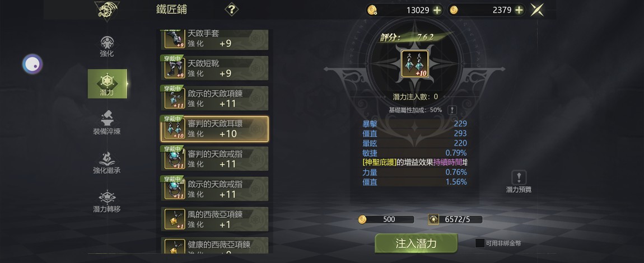Image resolution: width=644 pixels, height=263 pixels.
Task: Open the blacksmith help question mark
Action: click(231, 10)
